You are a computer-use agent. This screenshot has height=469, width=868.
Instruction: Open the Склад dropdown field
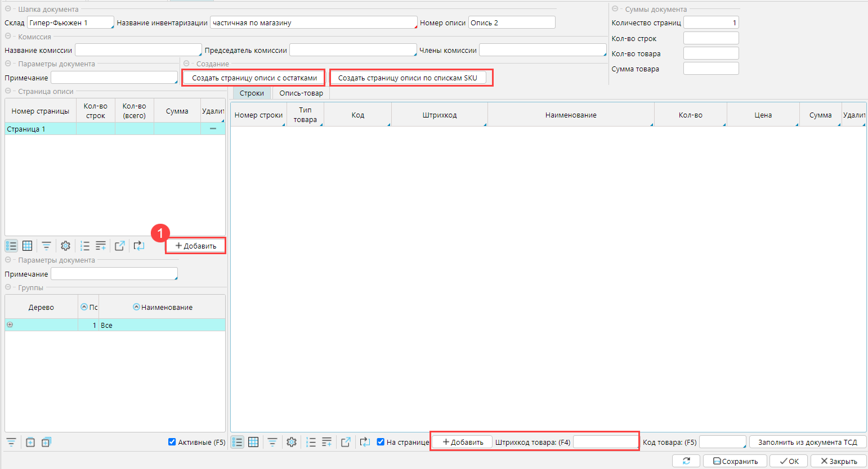click(x=70, y=23)
